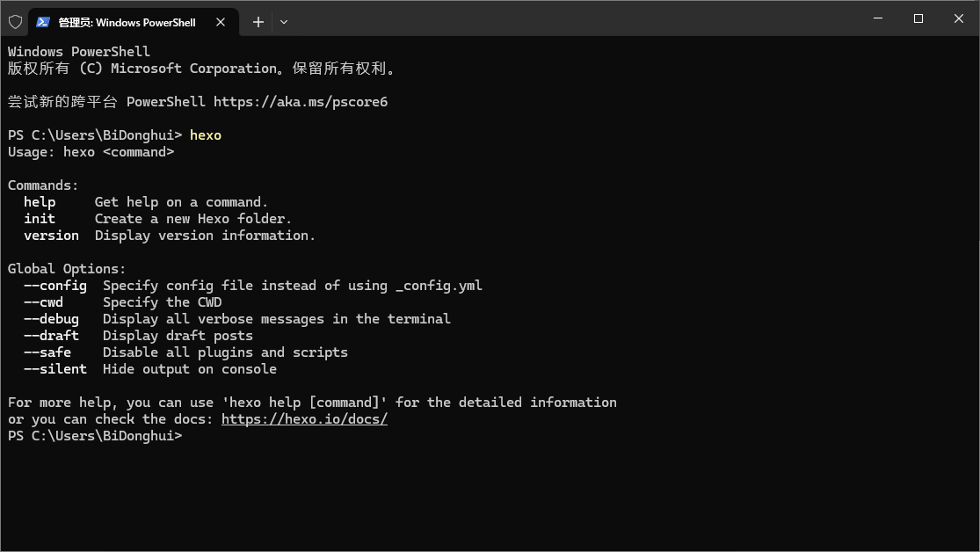Click the aka.ms/pscore6 URL
Viewport: 980px width, 552px height.
[300, 102]
